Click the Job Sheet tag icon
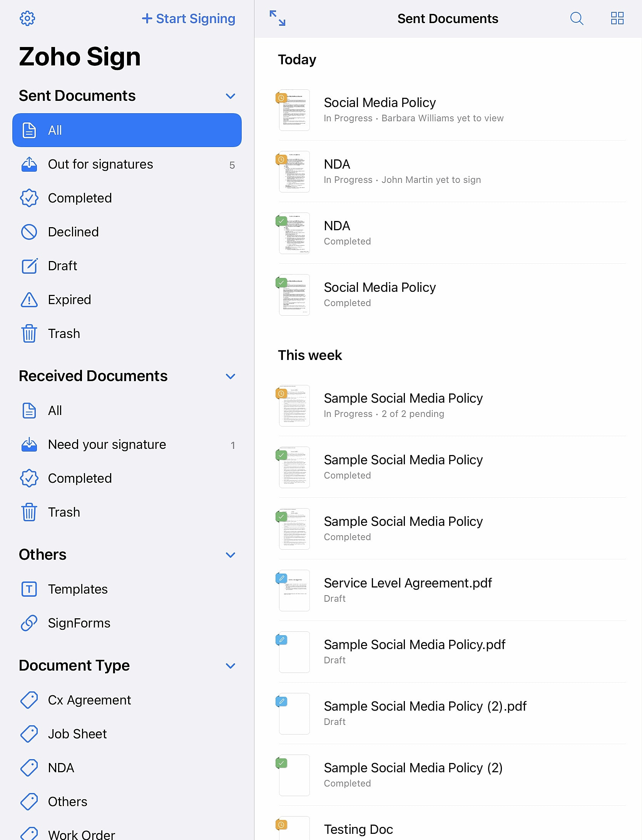This screenshot has width=642, height=840. [29, 734]
